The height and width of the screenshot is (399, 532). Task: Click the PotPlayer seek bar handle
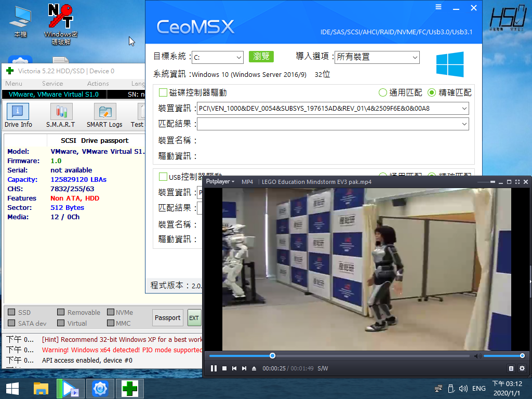[272, 356]
